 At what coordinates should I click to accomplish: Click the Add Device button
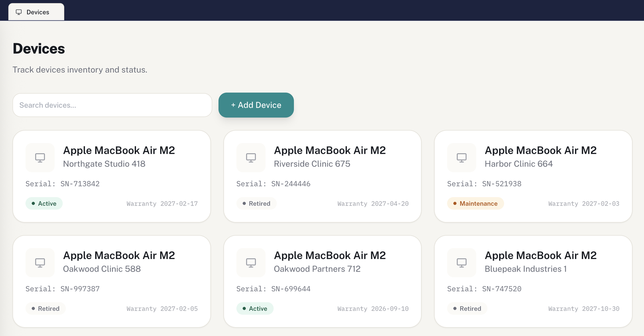(x=256, y=105)
